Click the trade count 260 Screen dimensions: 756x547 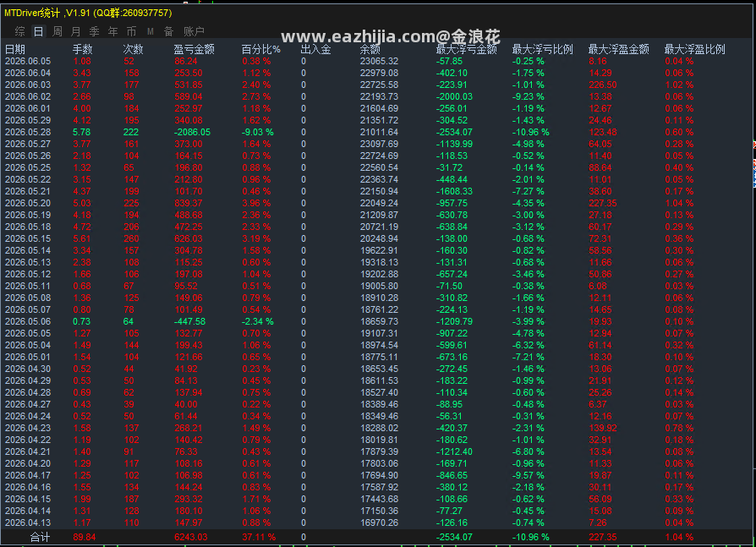[x=131, y=238]
